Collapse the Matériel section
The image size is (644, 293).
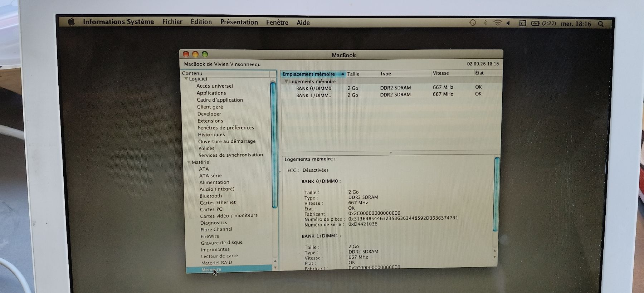pos(189,162)
